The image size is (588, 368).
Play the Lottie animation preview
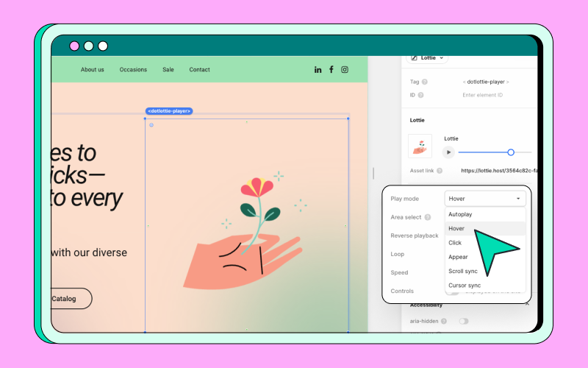point(448,152)
